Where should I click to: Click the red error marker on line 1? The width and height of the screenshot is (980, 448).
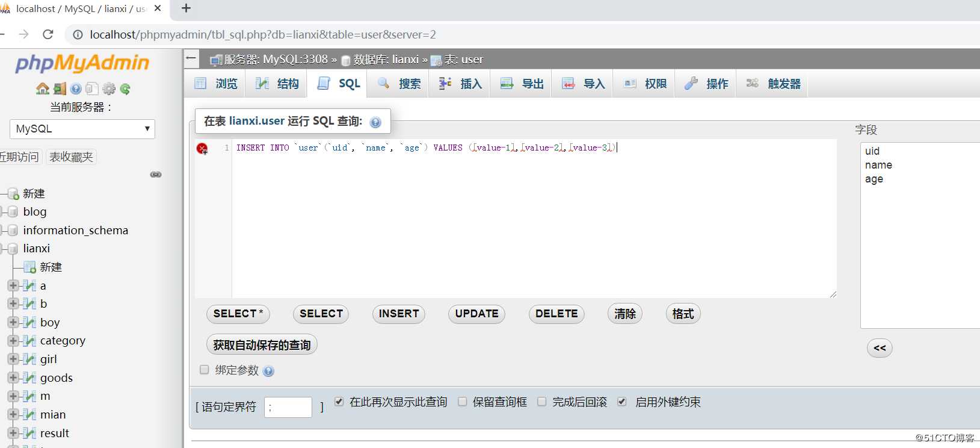[x=202, y=148]
